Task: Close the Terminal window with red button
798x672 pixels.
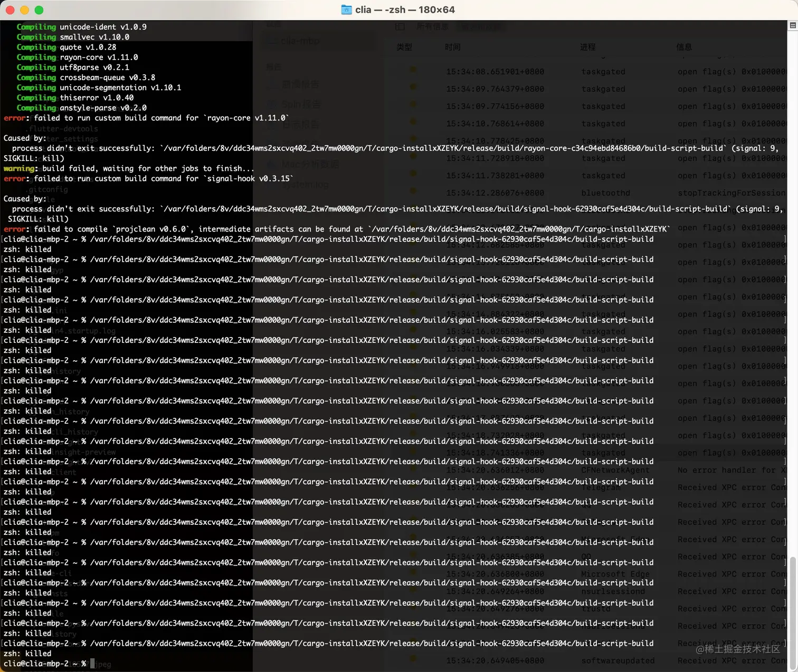Action: (x=9, y=10)
